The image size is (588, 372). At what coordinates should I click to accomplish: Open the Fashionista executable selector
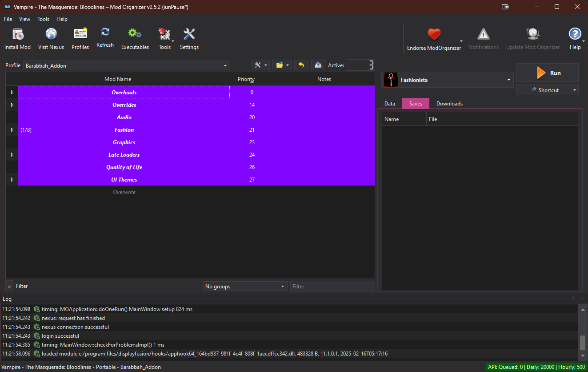click(x=508, y=80)
